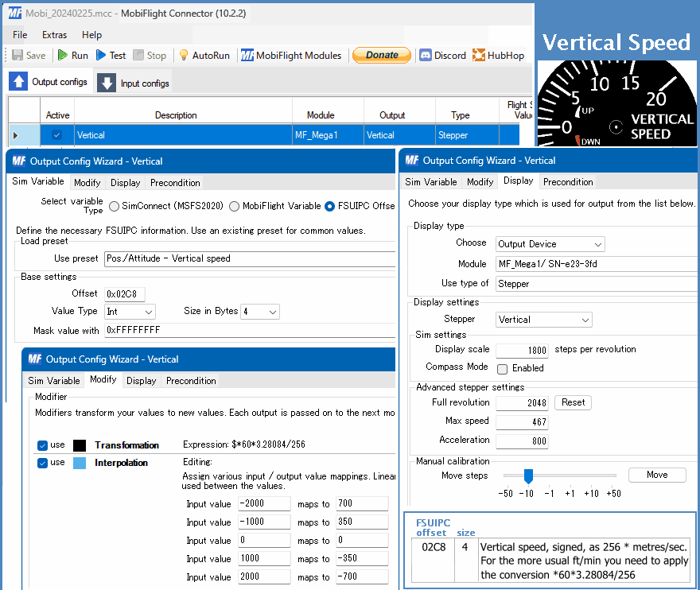Click the Run toolbar button
Image resolution: width=700 pixels, height=590 pixels.
(x=72, y=56)
